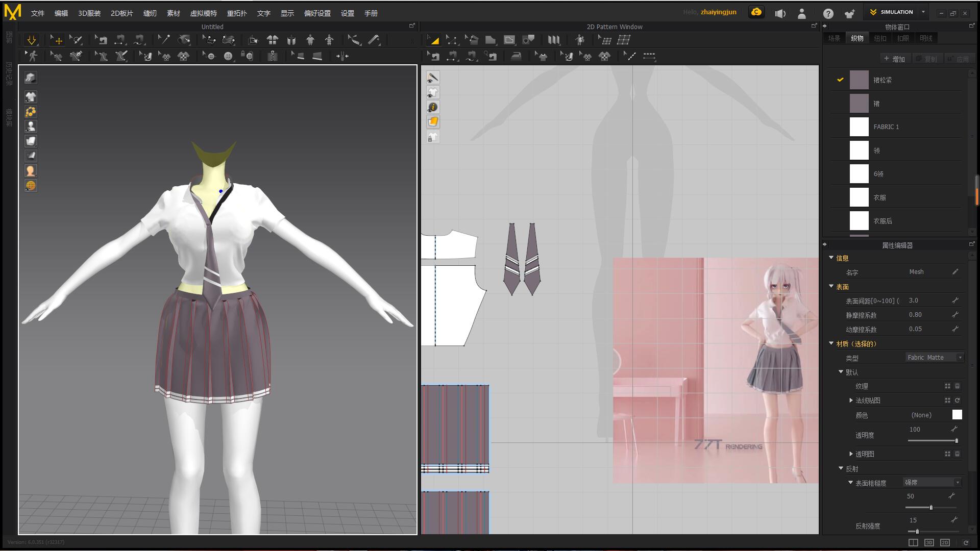This screenshot has width=980, height=551.
Task: Click the steam iron tool in 2D toolbar
Action: tap(516, 56)
